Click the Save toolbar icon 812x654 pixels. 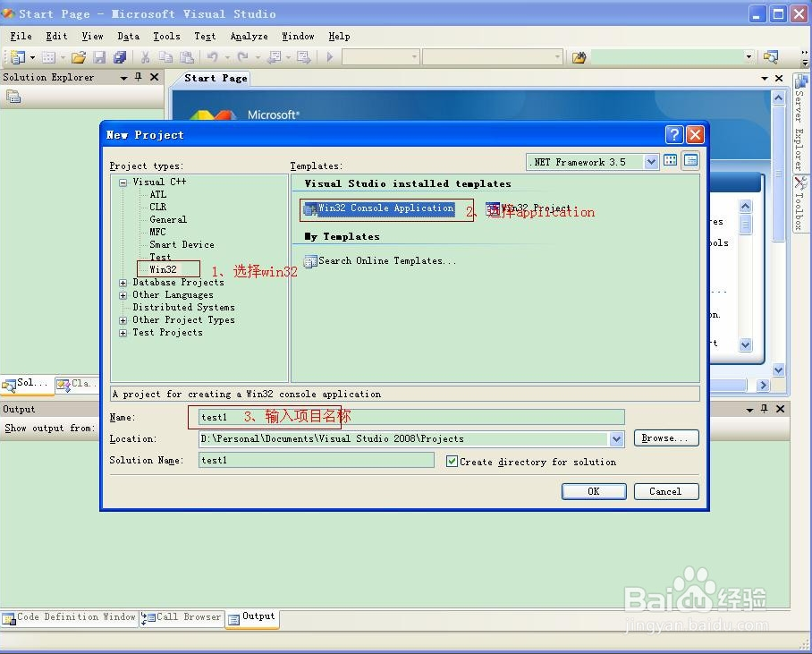tap(99, 57)
